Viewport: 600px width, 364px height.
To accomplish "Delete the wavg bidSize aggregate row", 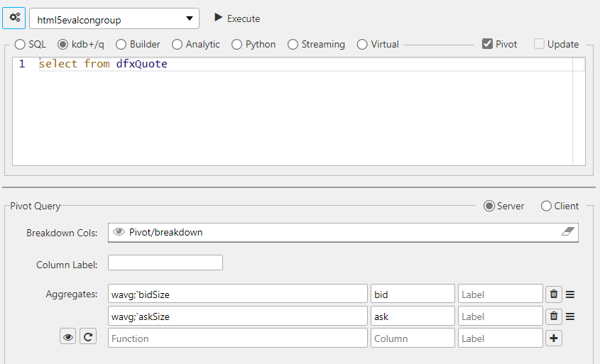I will click(554, 294).
